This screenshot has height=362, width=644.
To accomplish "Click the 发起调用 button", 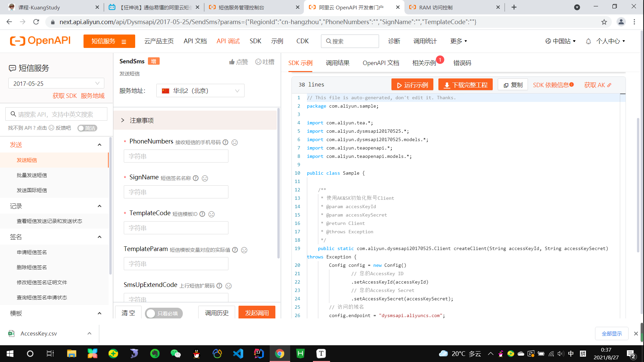I will 257,313.
